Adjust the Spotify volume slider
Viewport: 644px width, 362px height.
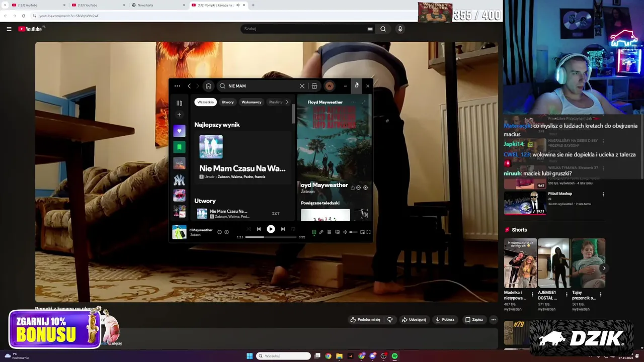pos(353,232)
